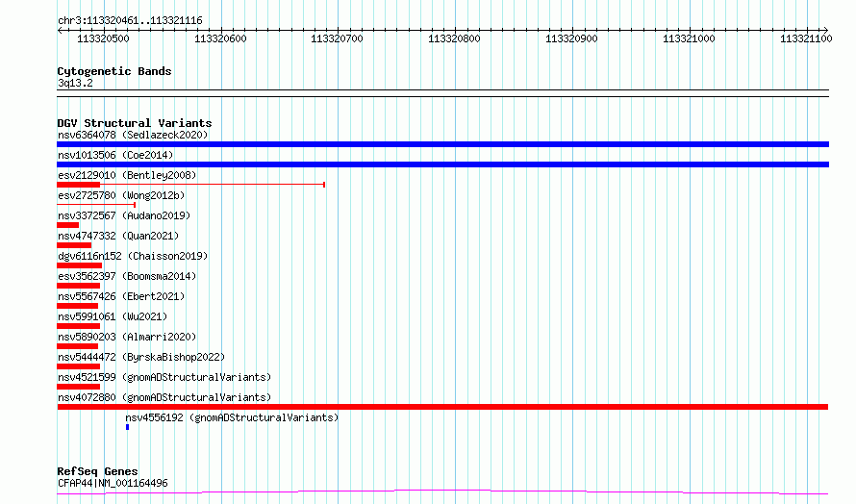Click esv3562397 (Boomsma2014) label
Image resolution: width=856 pixels, height=504 pixels.
127,276
